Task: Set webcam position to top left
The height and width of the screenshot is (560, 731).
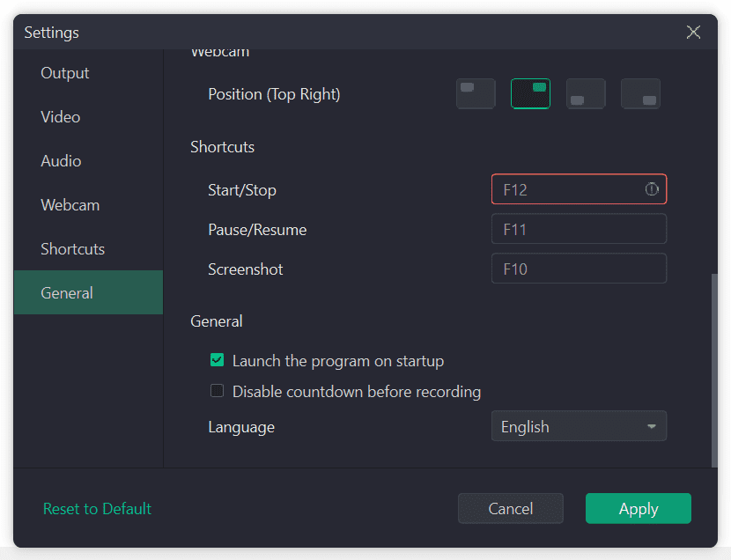Action: (x=476, y=94)
